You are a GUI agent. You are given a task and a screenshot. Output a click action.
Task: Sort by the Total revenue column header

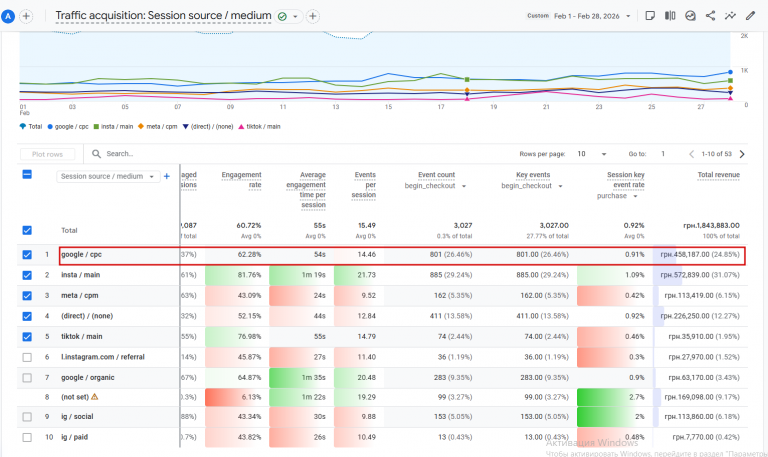pos(719,175)
